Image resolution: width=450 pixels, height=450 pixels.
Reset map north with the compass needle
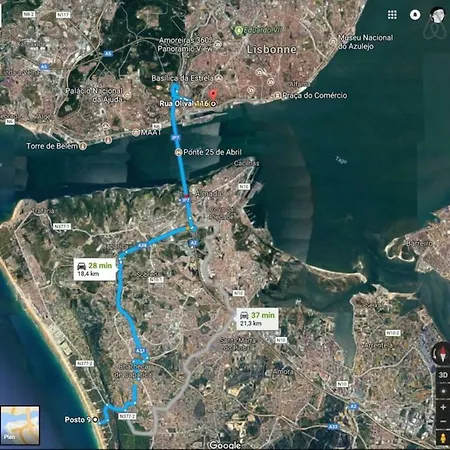443,353
